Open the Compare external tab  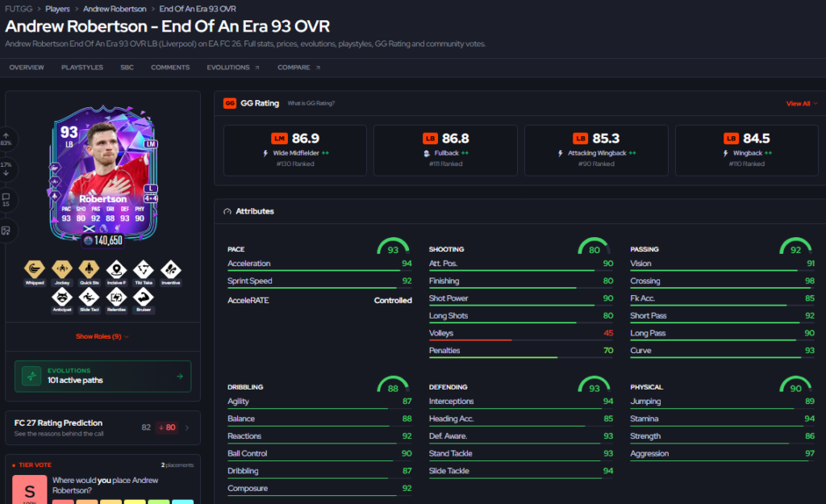tap(298, 68)
